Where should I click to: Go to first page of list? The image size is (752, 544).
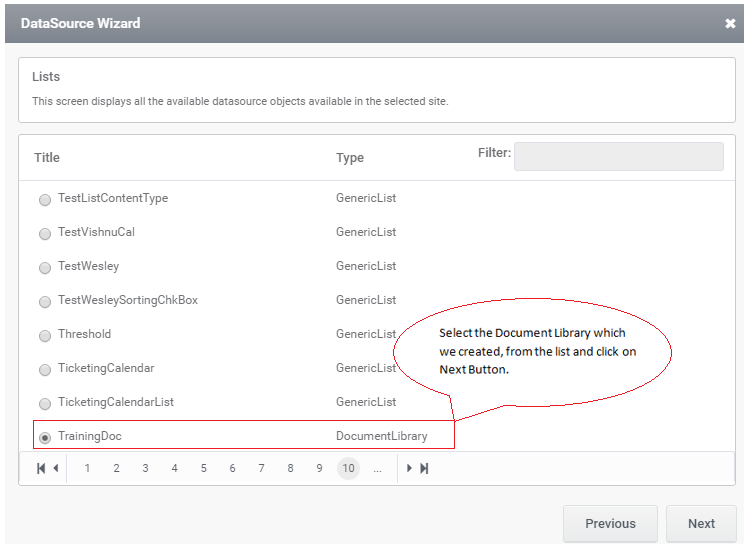(x=41, y=468)
